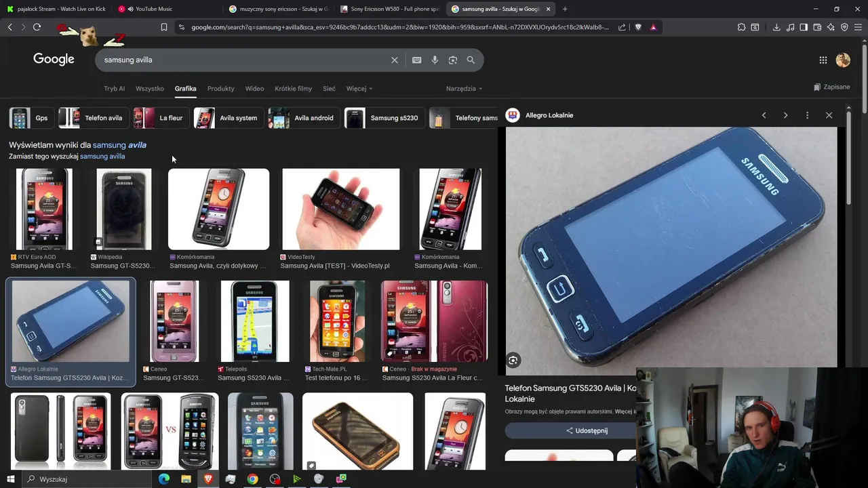The image size is (868, 488).
Task: Open Leo AI assistant star icon
Action: 831,27
